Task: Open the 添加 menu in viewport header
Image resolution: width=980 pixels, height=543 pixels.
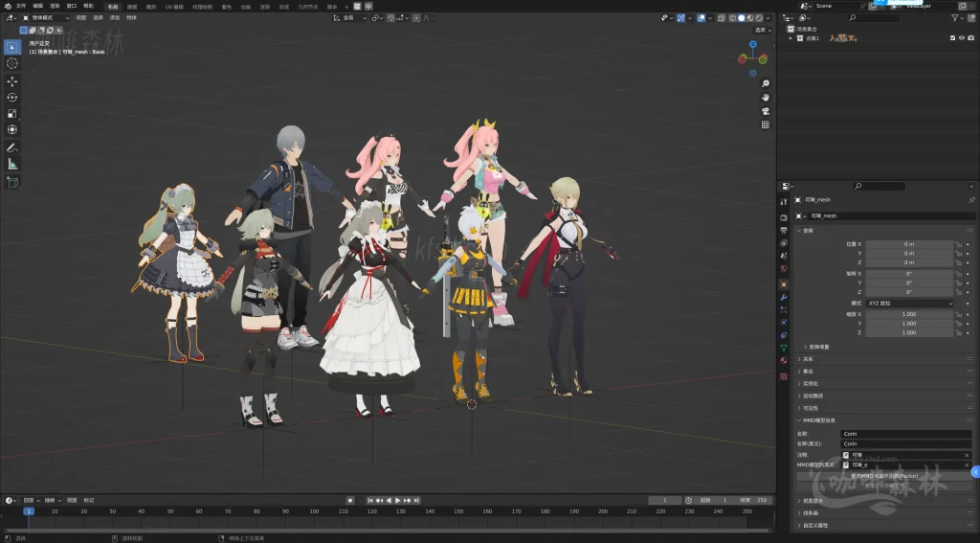Action: click(115, 18)
